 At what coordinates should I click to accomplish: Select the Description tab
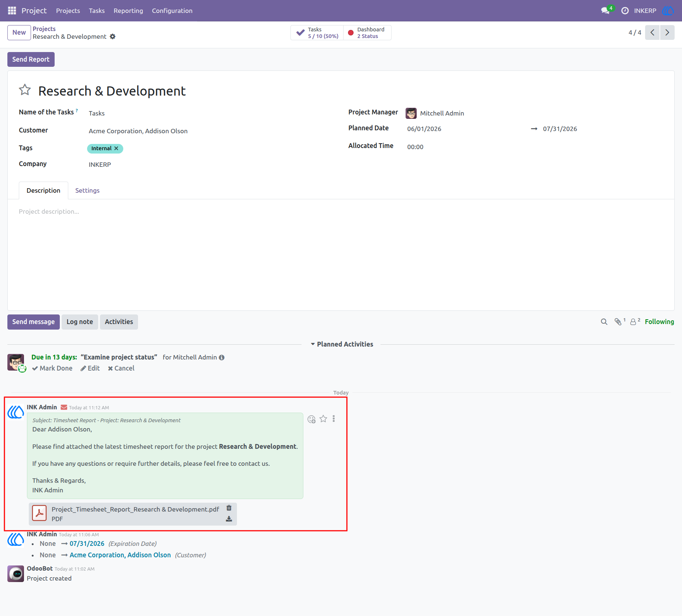(44, 190)
